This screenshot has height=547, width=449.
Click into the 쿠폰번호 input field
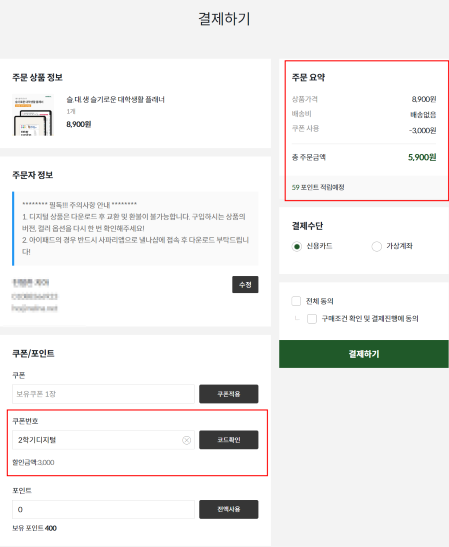tap(103, 440)
